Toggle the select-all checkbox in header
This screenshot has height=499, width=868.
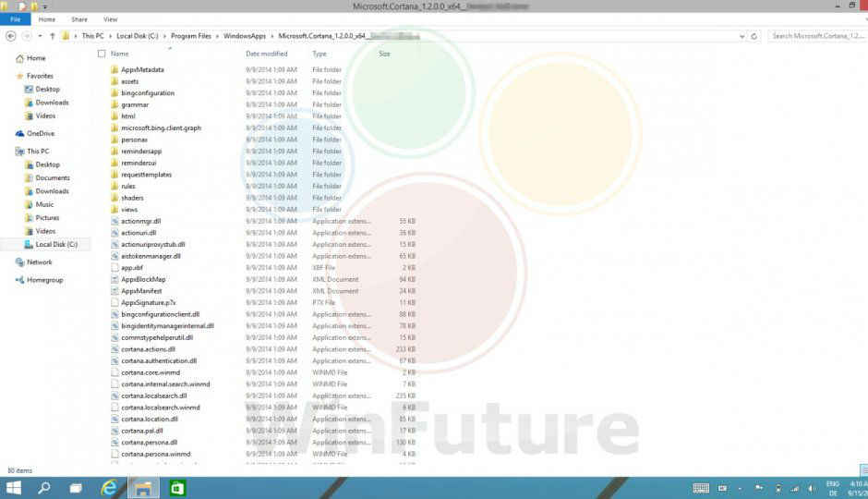tap(102, 54)
